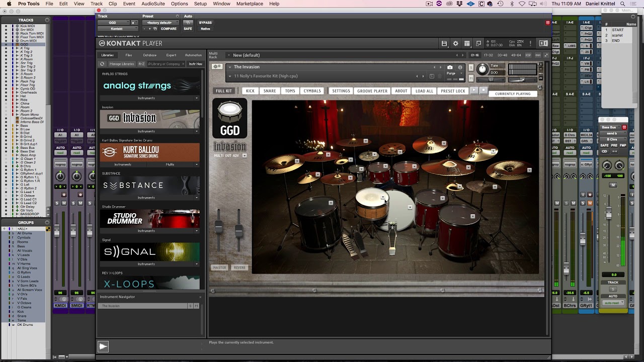Image resolution: width=644 pixels, height=362 pixels.
Task: Click the Bluetooth menu bar icon
Action: pos(512,4)
